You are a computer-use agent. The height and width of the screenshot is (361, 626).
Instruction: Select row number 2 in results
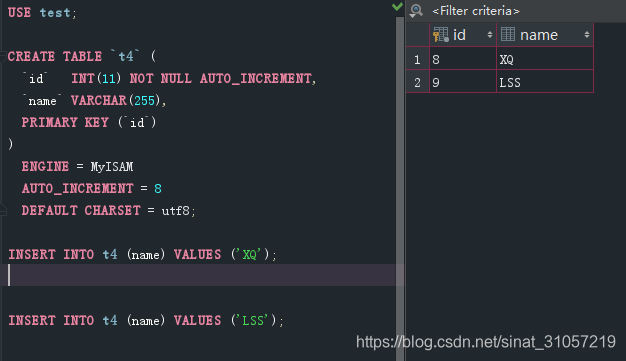click(x=418, y=82)
